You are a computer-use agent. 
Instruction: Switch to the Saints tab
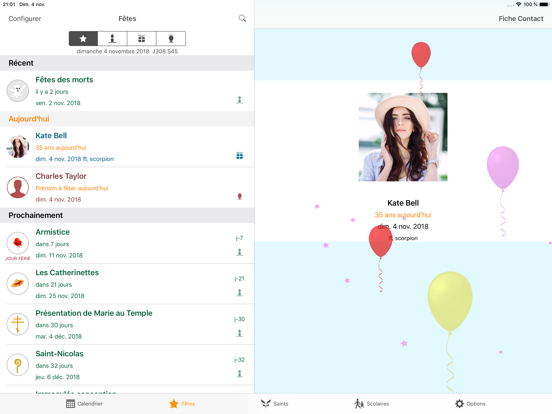[275, 404]
